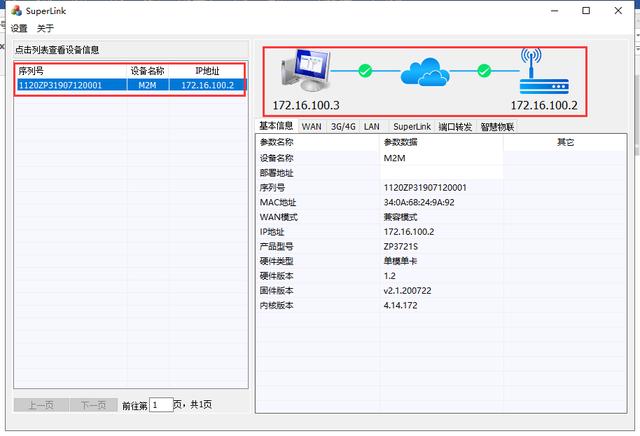Click 172.16.100.2 cell in device list
640x436 pixels.
[207, 85]
